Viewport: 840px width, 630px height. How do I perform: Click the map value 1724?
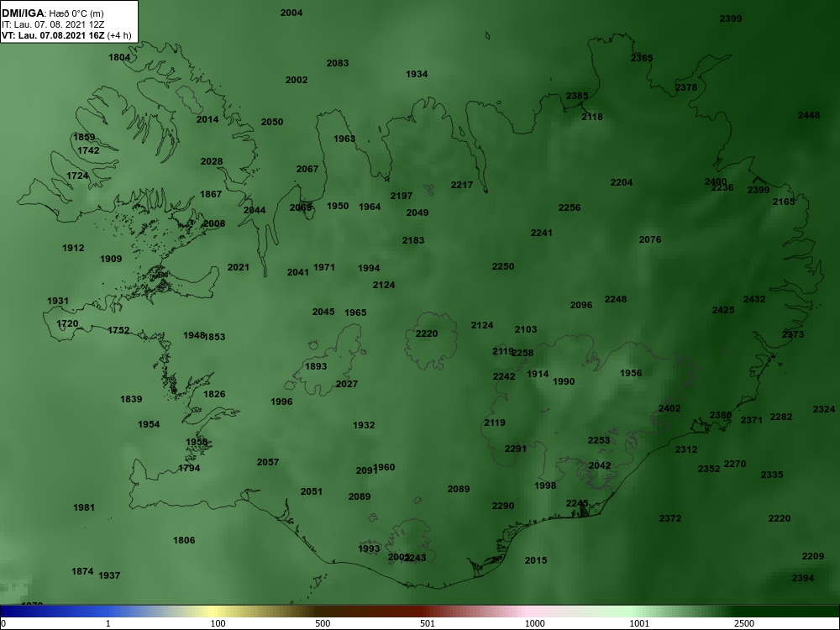[77, 176]
